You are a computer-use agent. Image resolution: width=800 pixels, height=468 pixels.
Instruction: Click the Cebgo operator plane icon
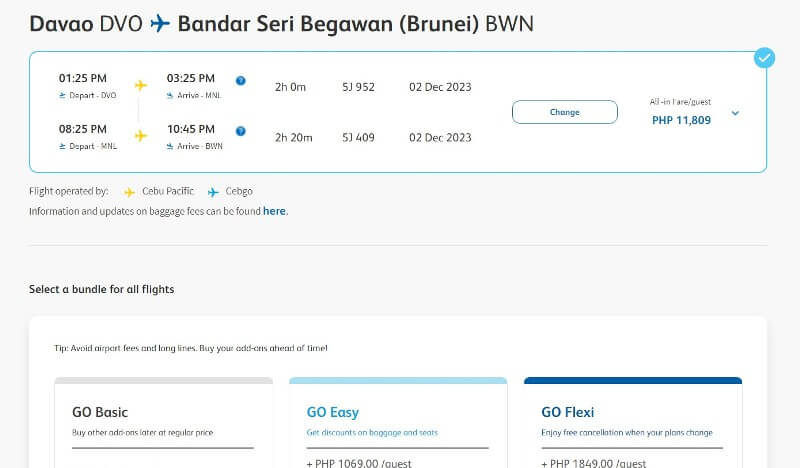[x=213, y=192]
